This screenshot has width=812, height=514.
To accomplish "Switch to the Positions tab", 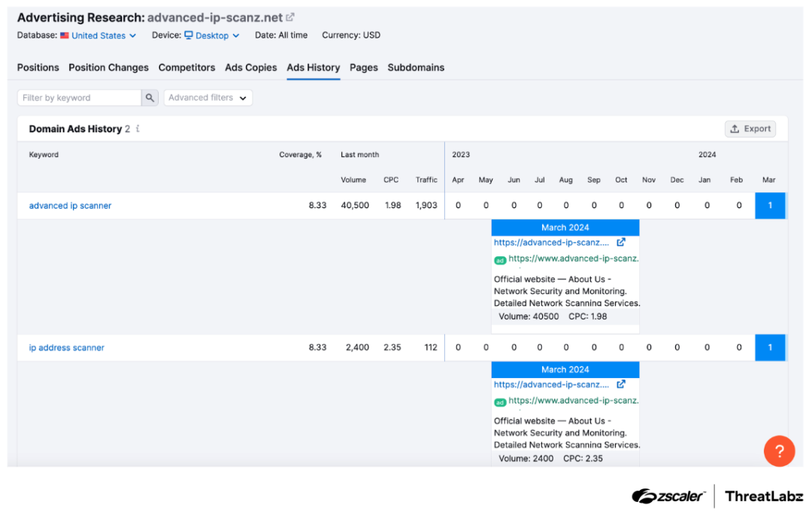I will (38, 68).
